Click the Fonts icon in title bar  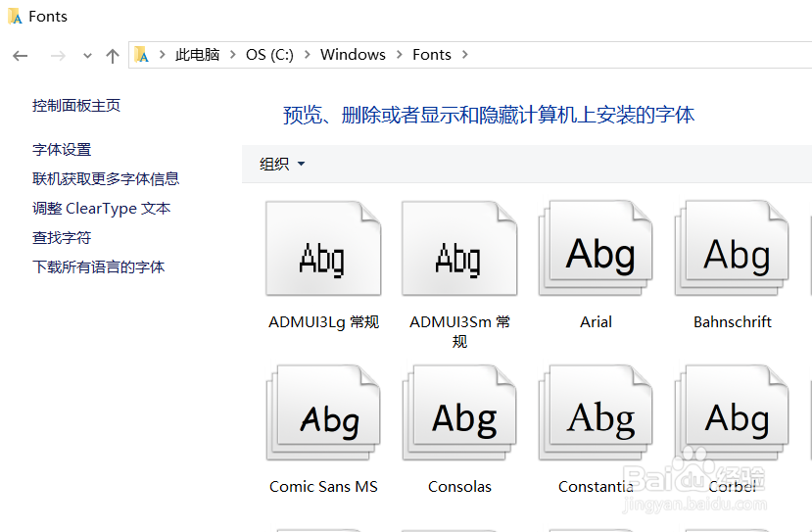click(x=15, y=17)
